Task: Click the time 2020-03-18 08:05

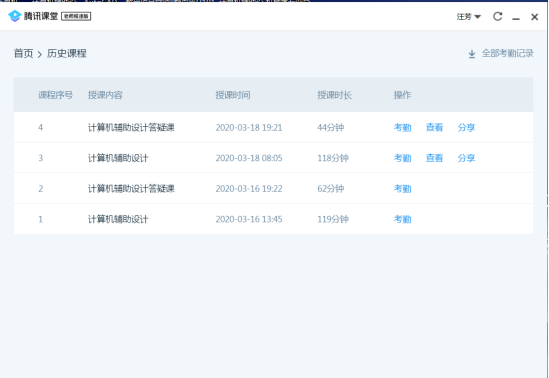Action: 249,158
